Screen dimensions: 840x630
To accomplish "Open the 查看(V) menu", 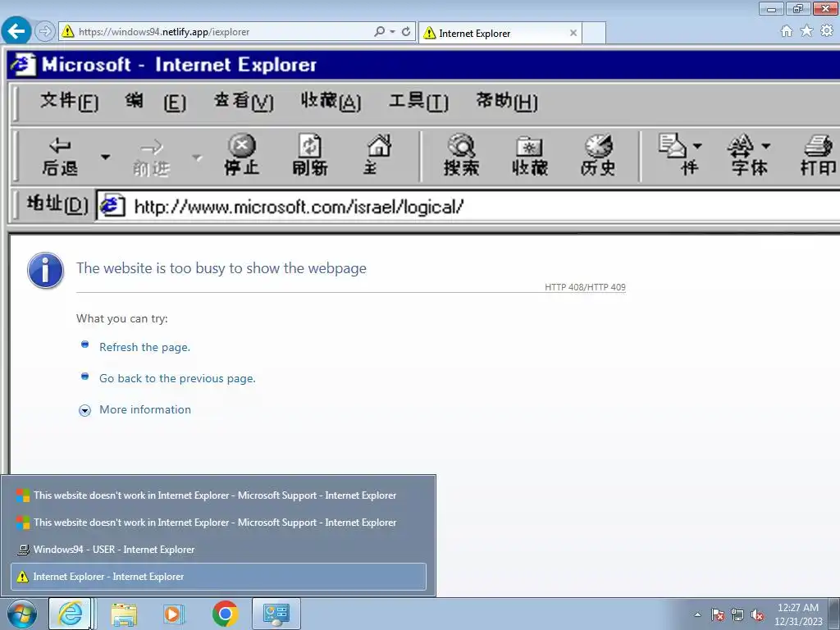I will click(x=244, y=101).
